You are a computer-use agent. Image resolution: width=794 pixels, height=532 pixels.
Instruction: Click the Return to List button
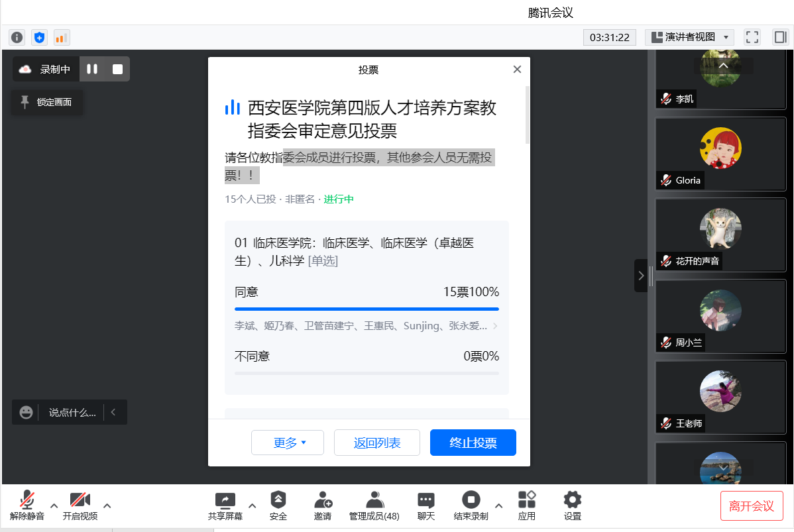tap(376, 443)
